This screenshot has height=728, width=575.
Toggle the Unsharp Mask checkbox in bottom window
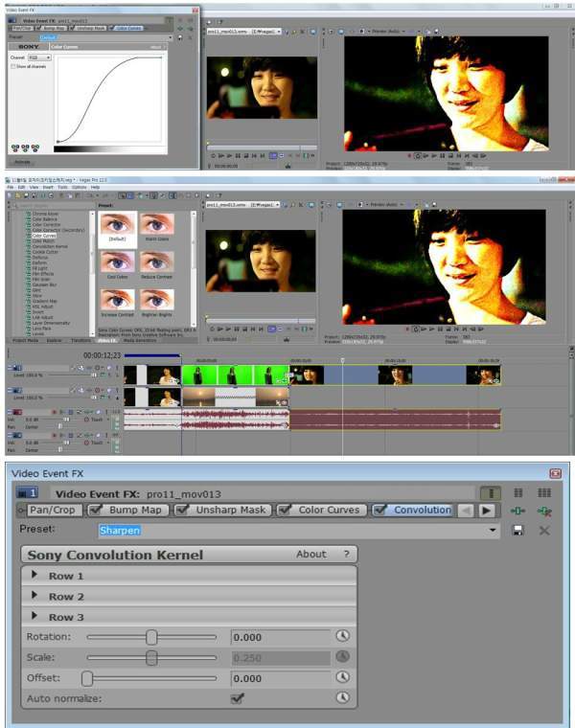point(181,510)
